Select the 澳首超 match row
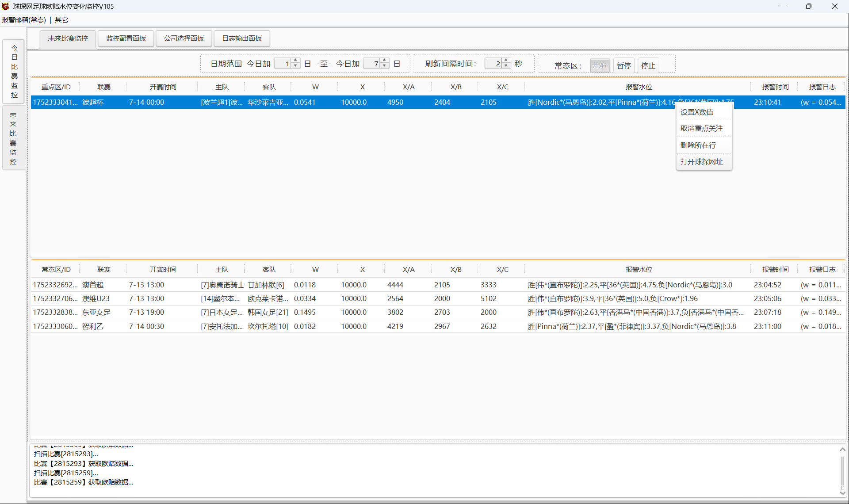 click(438, 285)
